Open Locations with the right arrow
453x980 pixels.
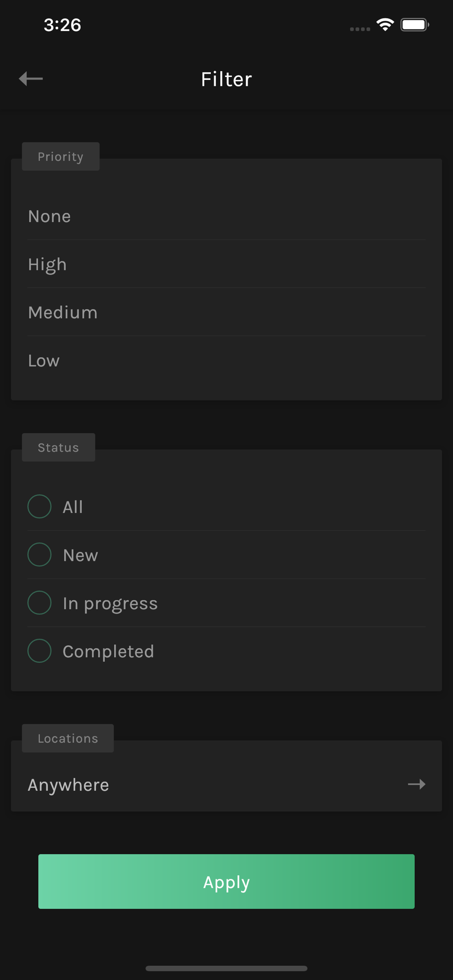tap(416, 784)
